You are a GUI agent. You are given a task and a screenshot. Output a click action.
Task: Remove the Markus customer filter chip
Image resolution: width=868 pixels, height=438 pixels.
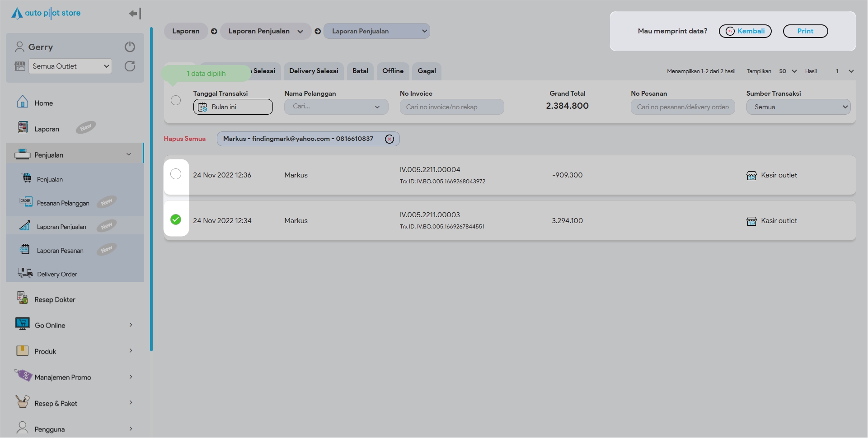click(389, 139)
